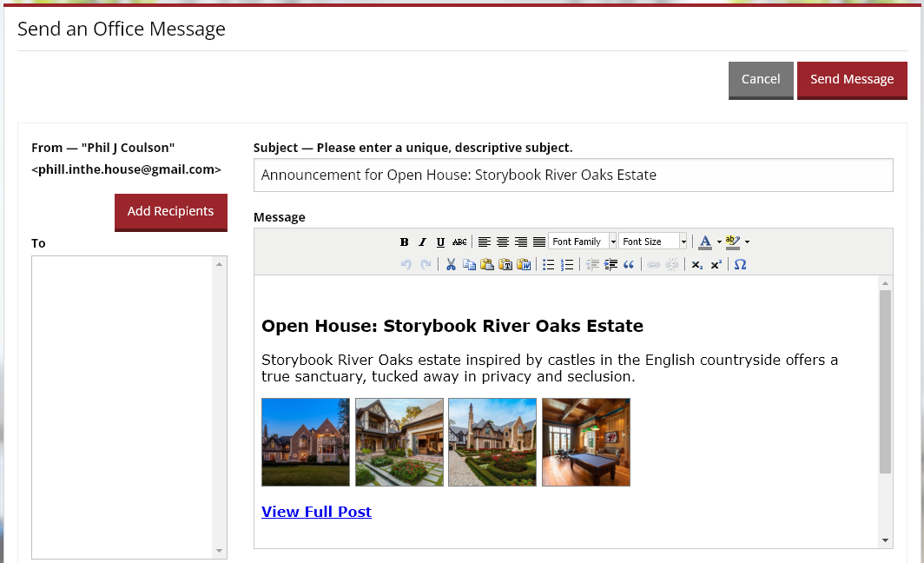Click the Add Recipients button
924x563 pixels.
pyautogui.click(x=170, y=211)
